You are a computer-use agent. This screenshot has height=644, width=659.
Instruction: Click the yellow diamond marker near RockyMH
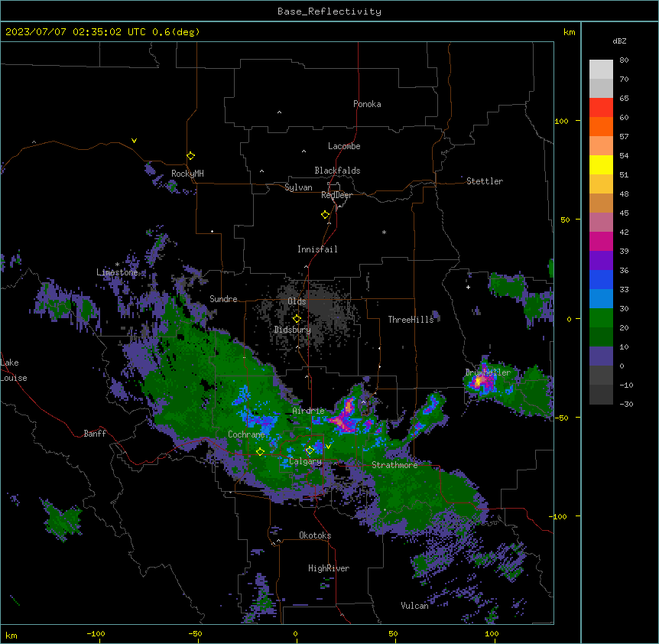(x=191, y=156)
